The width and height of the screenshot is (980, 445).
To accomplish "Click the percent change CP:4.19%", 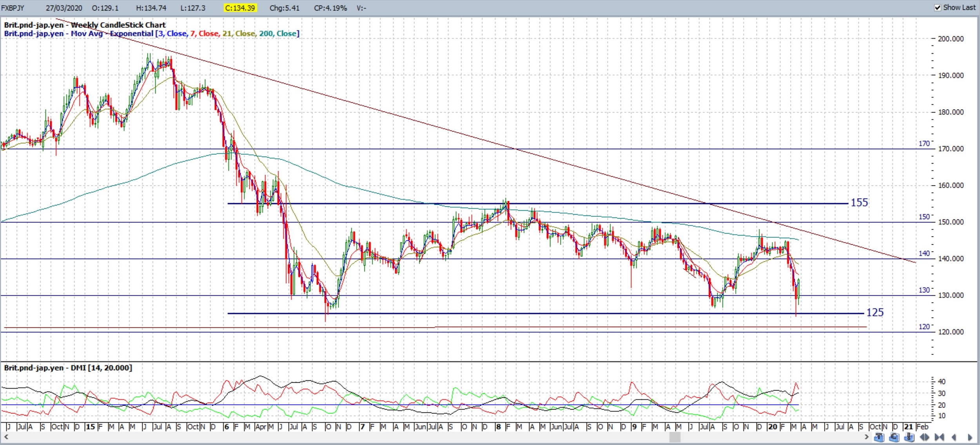I will [x=330, y=8].
